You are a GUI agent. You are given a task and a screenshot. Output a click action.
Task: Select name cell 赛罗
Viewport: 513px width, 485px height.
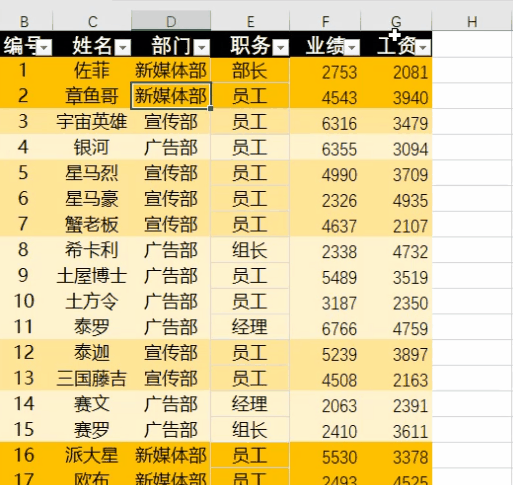(x=92, y=430)
